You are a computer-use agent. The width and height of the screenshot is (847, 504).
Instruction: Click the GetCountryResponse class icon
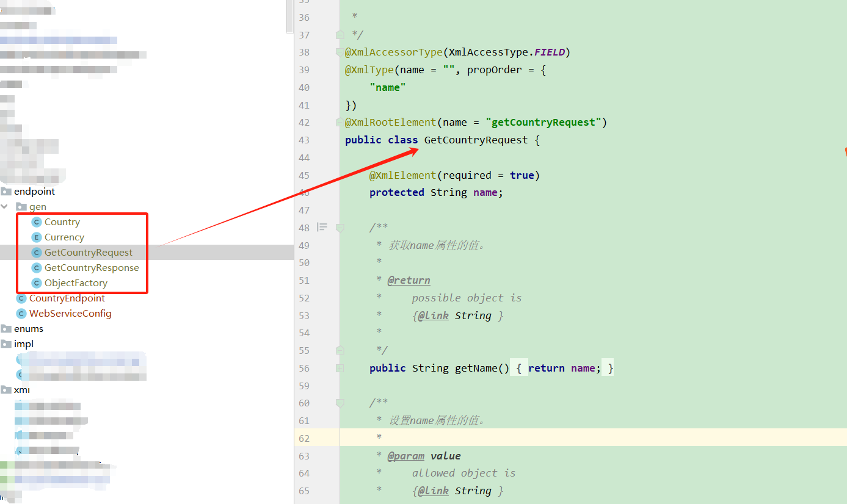tap(36, 268)
